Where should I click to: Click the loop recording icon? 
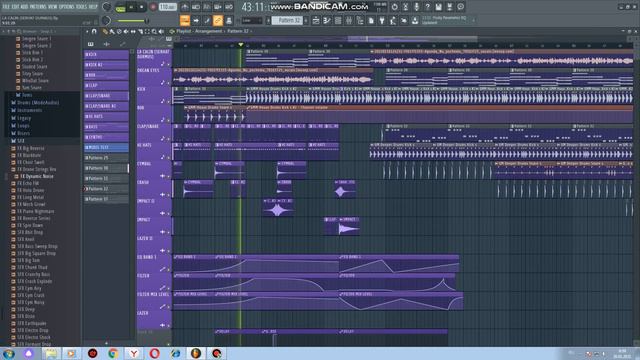229,7
